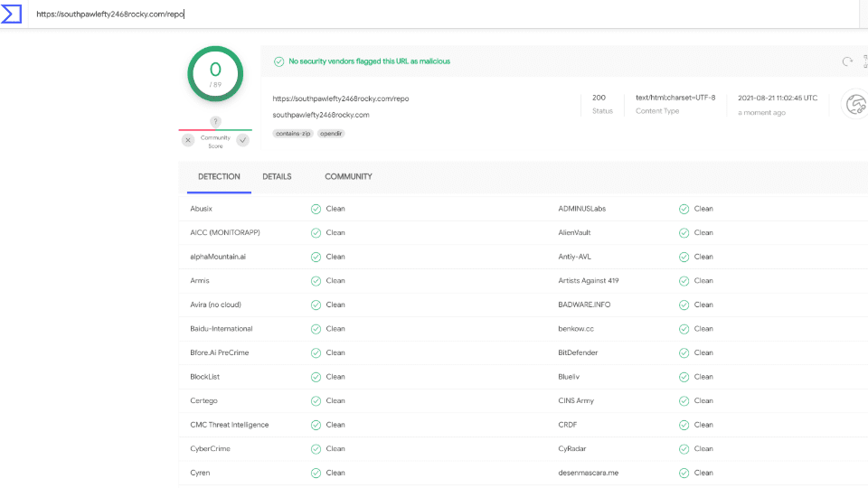Click the Clean check icon for CyRadar
This screenshot has width=868, height=488.
point(684,448)
